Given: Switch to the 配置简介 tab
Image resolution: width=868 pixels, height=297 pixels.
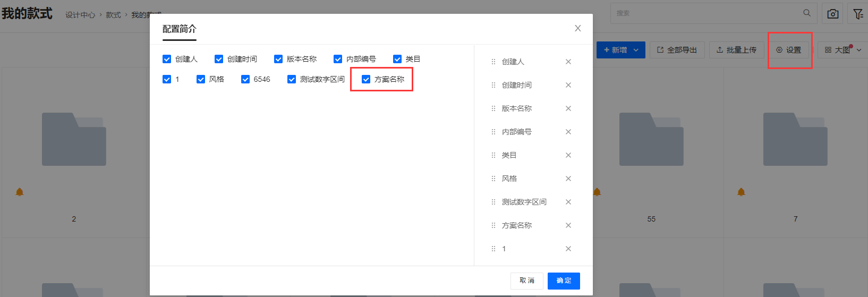Looking at the screenshot, I should pos(179,29).
